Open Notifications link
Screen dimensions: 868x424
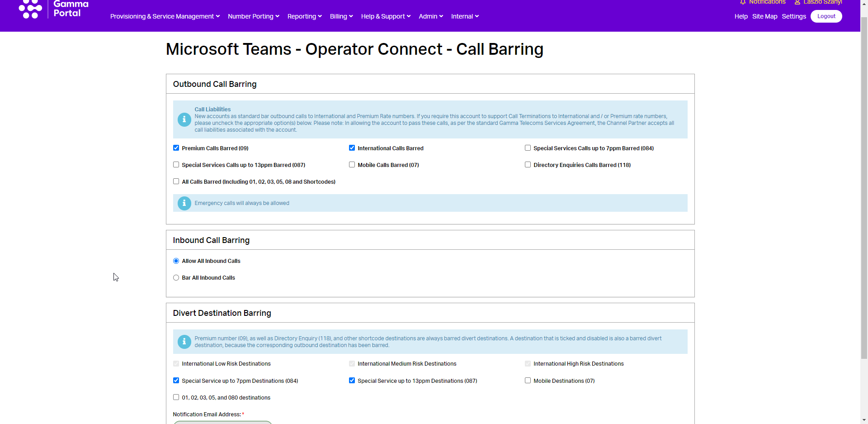pos(767,2)
